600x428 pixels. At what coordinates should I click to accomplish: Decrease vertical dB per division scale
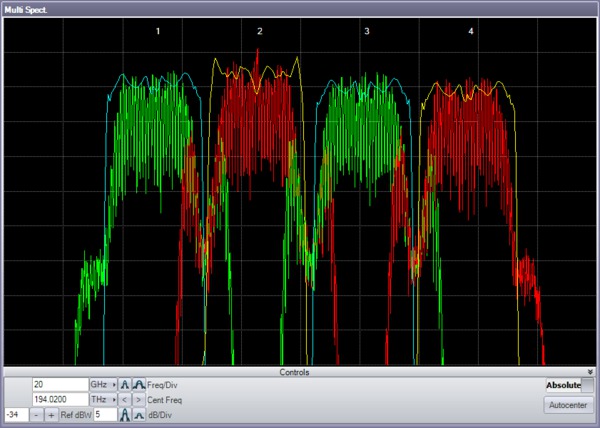[x=139, y=415]
